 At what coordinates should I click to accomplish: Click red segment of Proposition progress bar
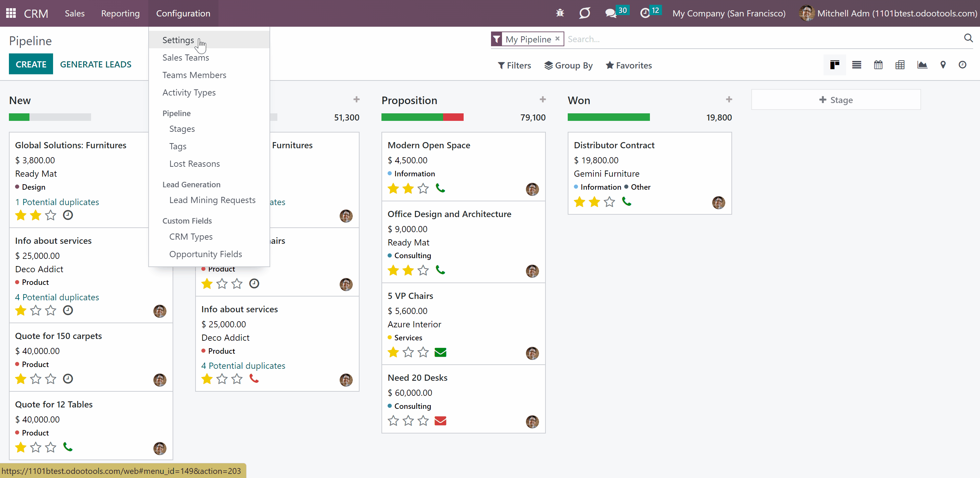point(453,117)
